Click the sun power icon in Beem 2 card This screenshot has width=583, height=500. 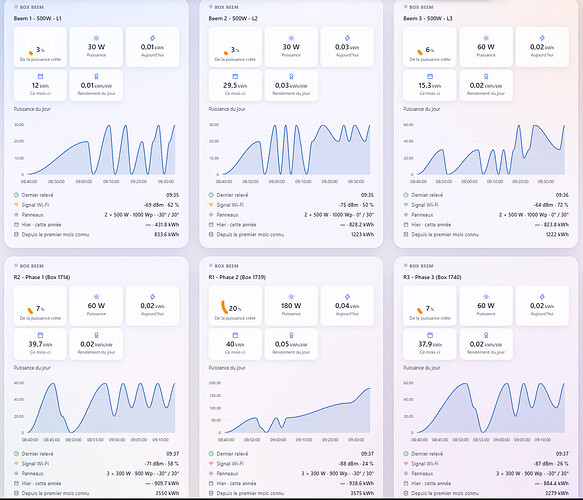tap(291, 38)
